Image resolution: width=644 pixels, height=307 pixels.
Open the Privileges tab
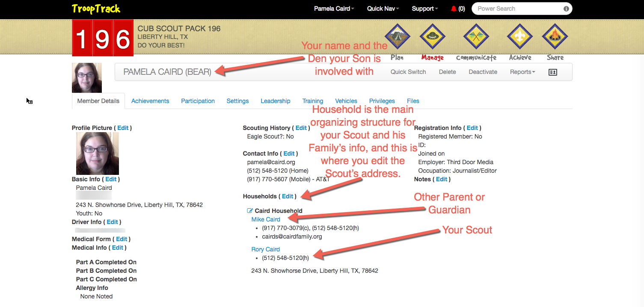click(x=382, y=101)
